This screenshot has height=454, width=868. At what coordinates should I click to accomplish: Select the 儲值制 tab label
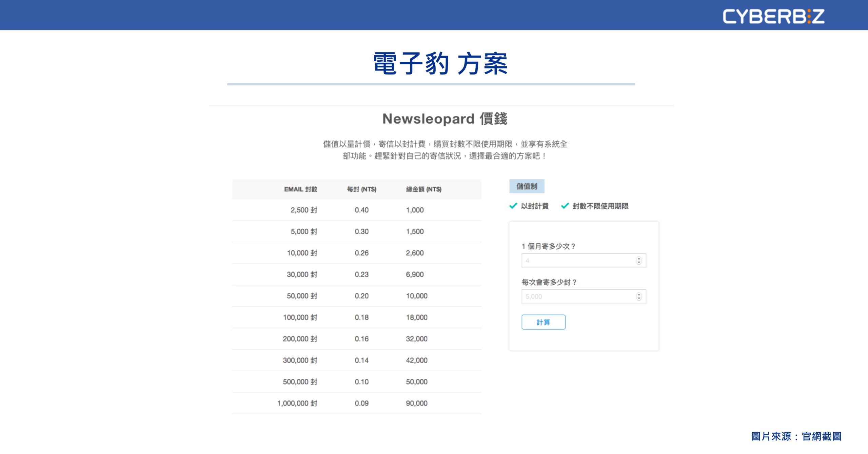(527, 186)
